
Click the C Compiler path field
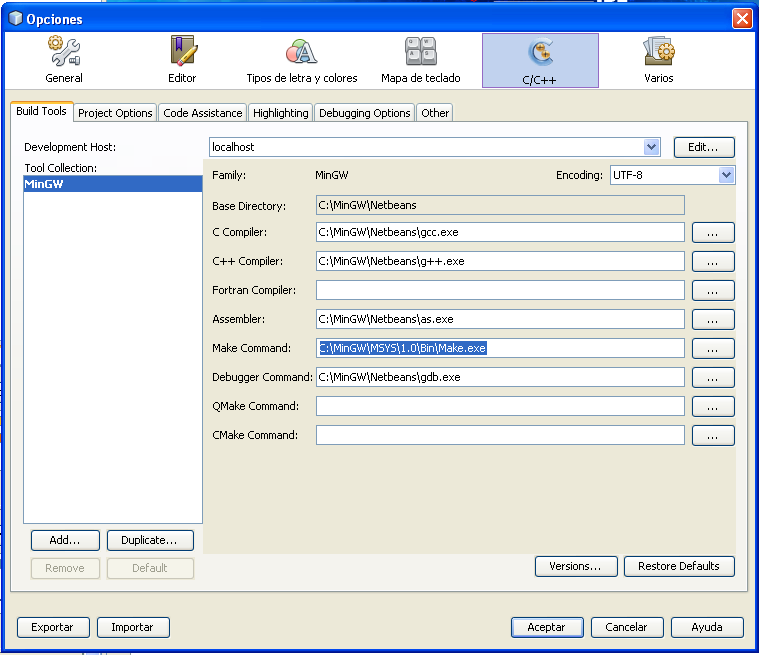(x=500, y=232)
